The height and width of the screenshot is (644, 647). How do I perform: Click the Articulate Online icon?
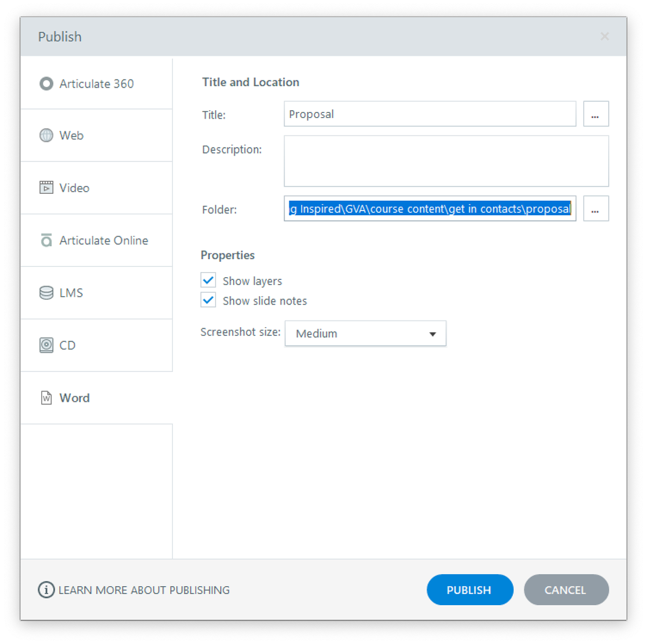(x=46, y=240)
